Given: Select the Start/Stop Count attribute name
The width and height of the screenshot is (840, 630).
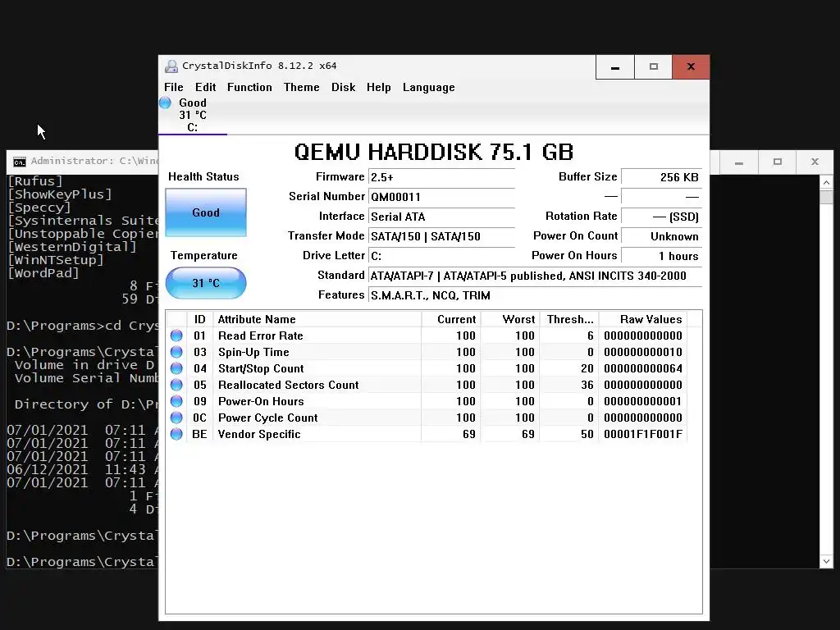Looking at the screenshot, I should [x=261, y=368].
